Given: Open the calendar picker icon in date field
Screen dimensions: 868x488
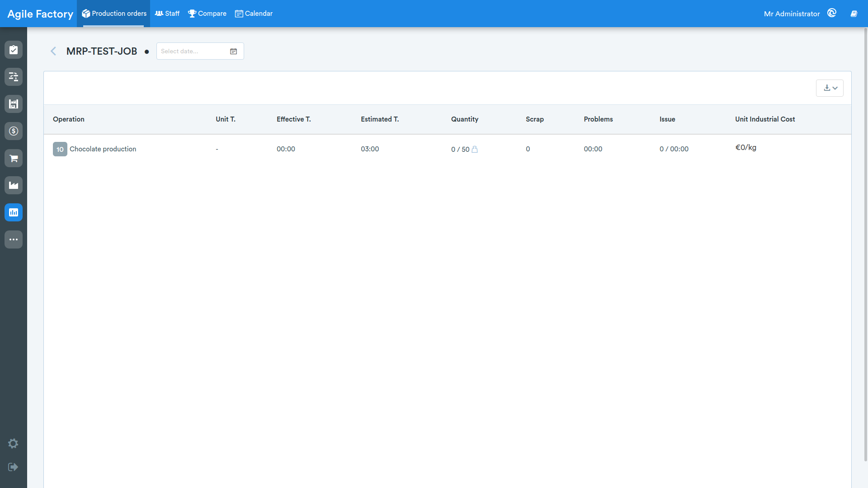Looking at the screenshot, I should (233, 52).
